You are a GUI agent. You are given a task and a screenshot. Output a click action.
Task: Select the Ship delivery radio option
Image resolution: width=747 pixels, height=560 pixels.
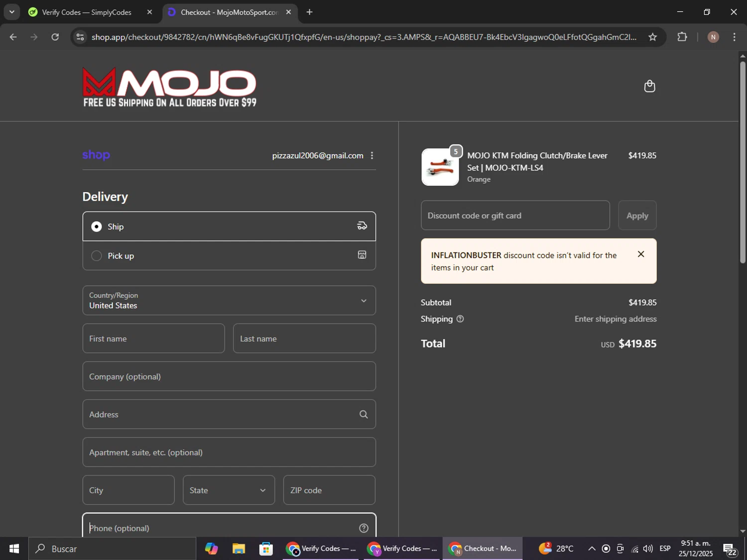coord(97,226)
